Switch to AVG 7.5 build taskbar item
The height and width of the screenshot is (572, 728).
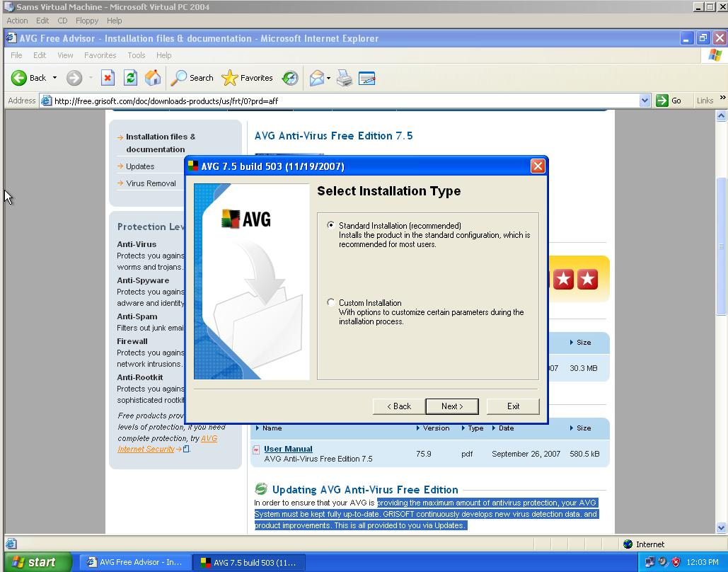249,562
